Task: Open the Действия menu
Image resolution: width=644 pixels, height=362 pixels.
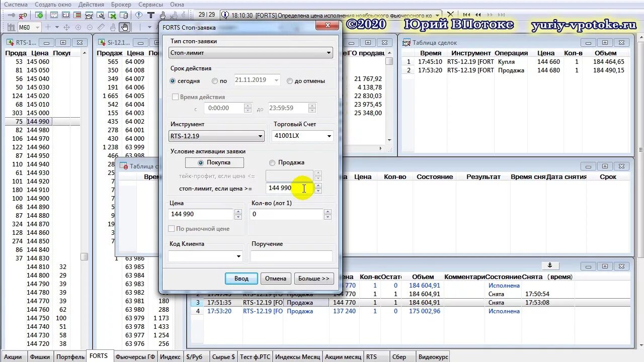Action: (x=91, y=4)
